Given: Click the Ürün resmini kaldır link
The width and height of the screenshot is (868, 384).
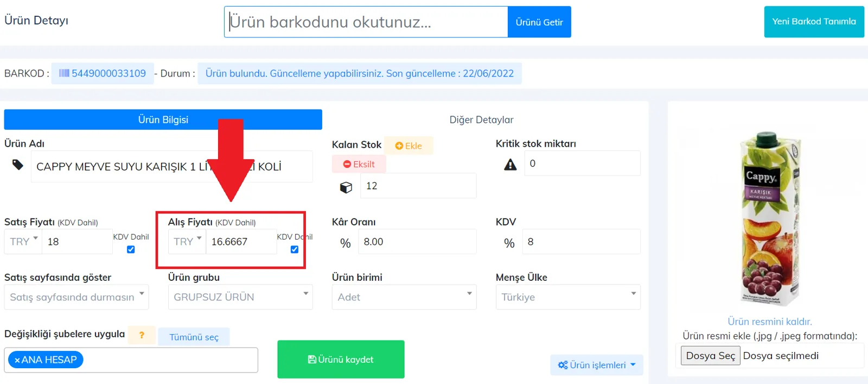Looking at the screenshot, I should [x=770, y=322].
